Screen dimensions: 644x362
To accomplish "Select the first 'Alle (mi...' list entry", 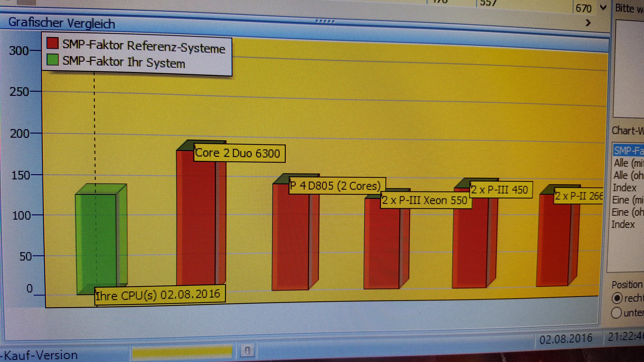I will pyautogui.click(x=628, y=163).
